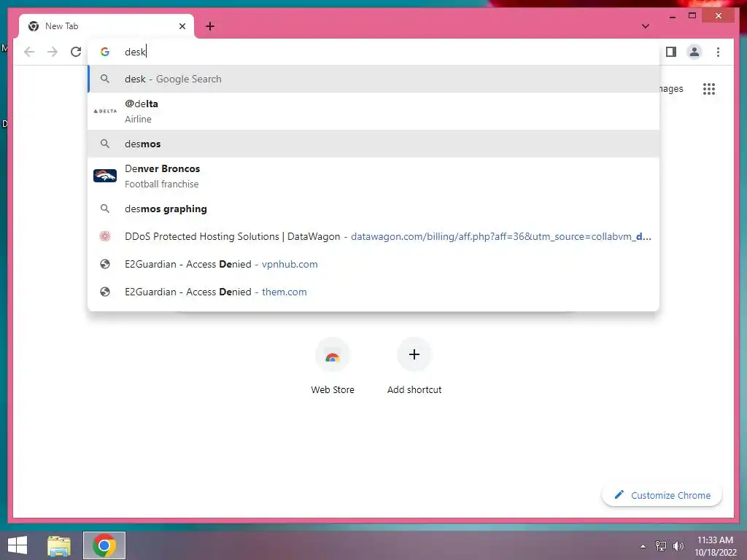Open the side panel icon
This screenshot has height=560, width=747.
(671, 52)
